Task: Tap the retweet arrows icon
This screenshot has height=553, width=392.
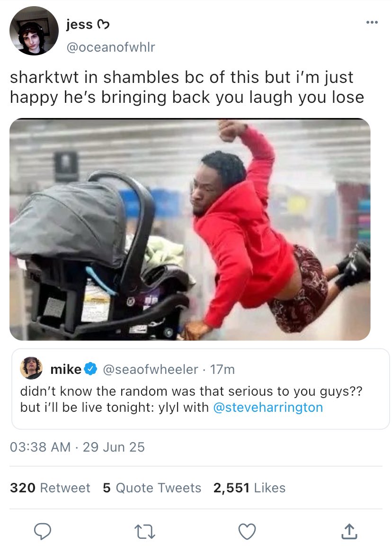Action: pyautogui.click(x=145, y=532)
